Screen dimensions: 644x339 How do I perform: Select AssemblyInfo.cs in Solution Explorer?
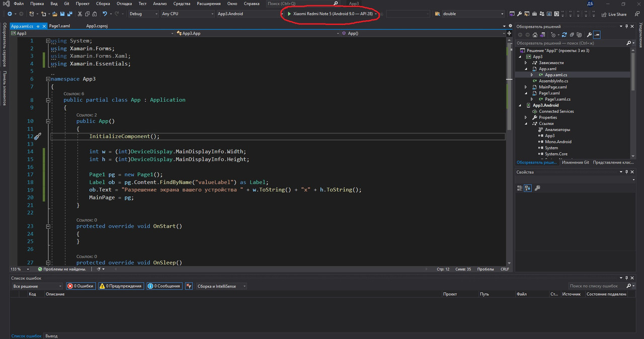point(553,81)
